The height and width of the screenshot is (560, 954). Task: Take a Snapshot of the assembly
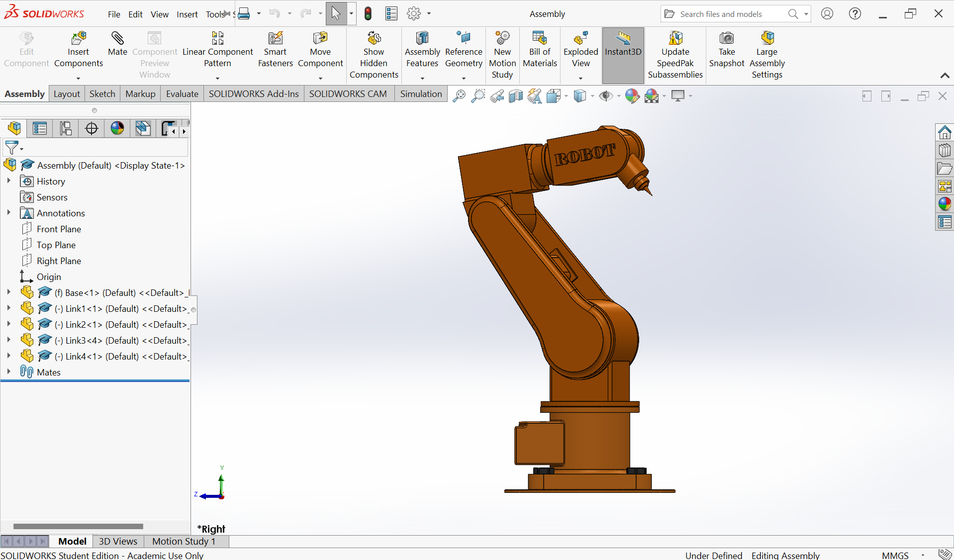[727, 50]
